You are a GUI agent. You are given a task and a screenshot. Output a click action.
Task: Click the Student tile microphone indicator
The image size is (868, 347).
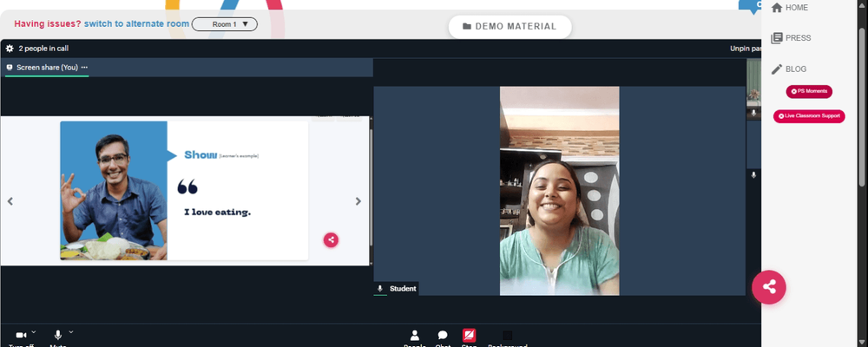[x=380, y=289]
